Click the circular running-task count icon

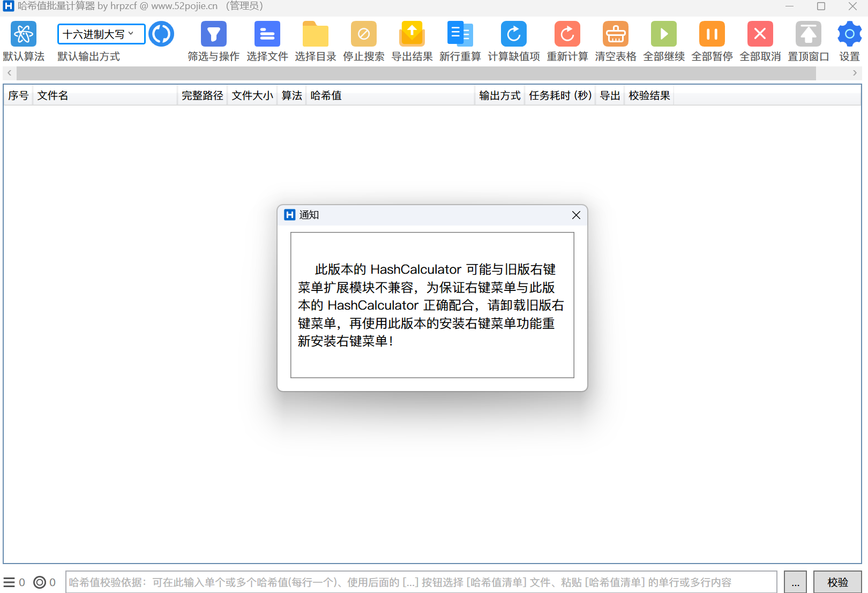(40, 582)
